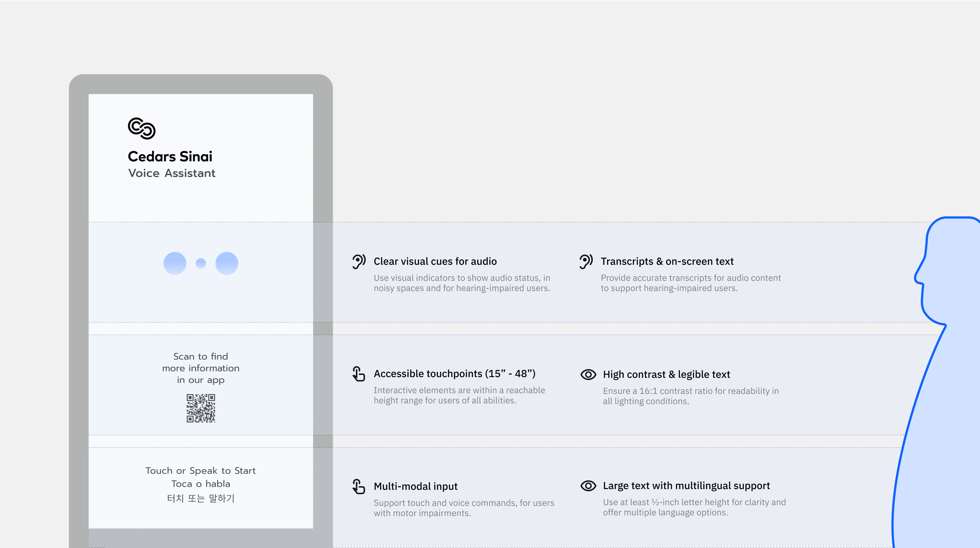Screen dimensions: 980x548
Task: Select the touch icon beside Accessible touchpoints
Action: click(359, 374)
